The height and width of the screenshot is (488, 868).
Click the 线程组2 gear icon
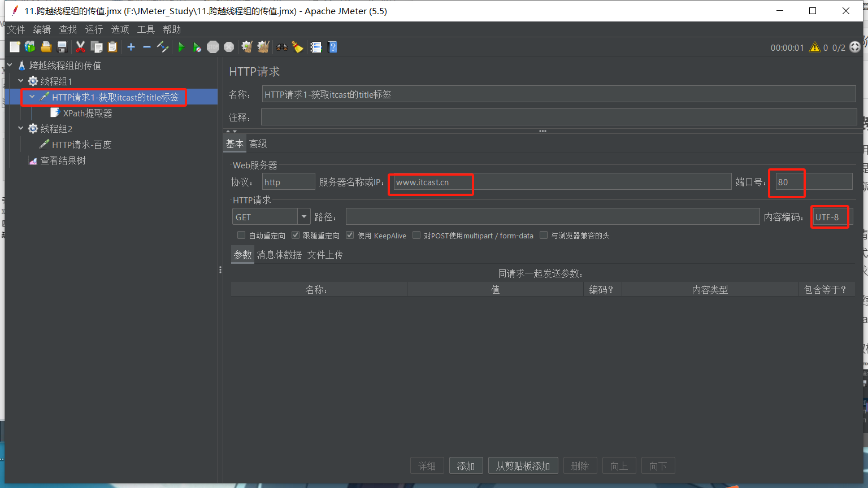click(33, 129)
